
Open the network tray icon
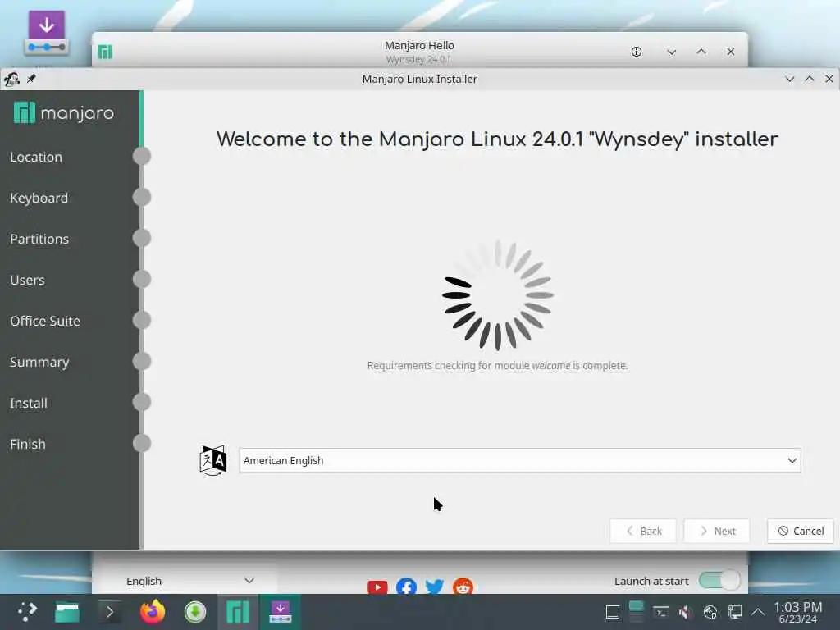[x=710, y=612]
